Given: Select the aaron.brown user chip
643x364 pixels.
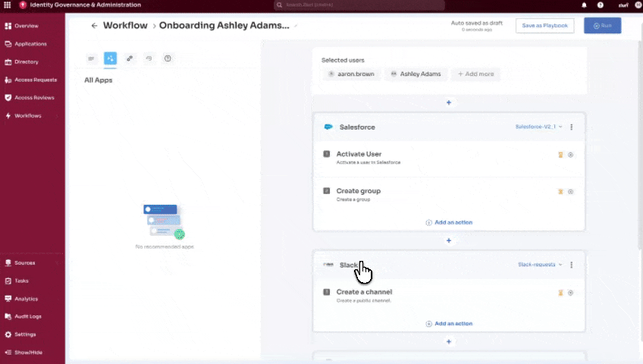Looking at the screenshot, I should [351, 74].
